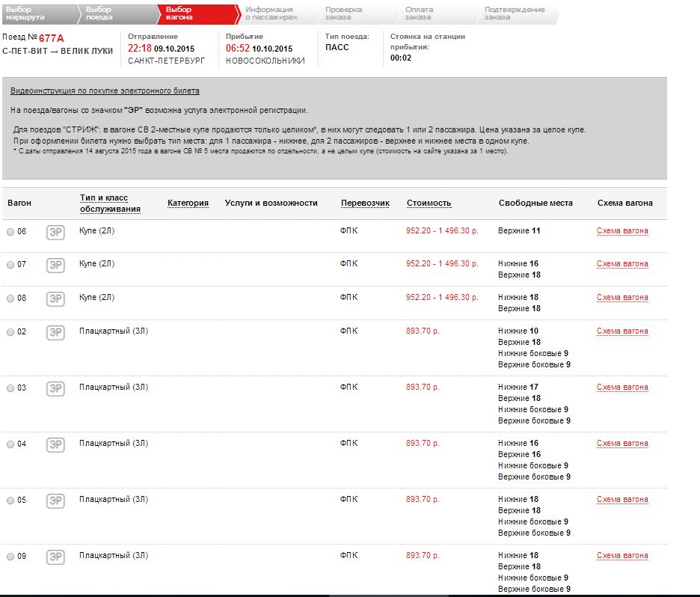The height and width of the screenshot is (597, 700).
Task: Click the Перевозчик column header
Action: pyautogui.click(x=365, y=203)
